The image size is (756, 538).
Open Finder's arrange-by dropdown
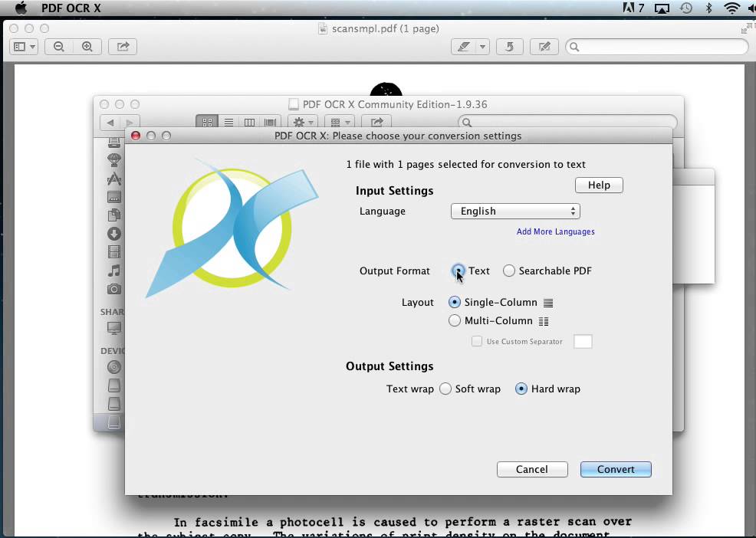(x=340, y=123)
